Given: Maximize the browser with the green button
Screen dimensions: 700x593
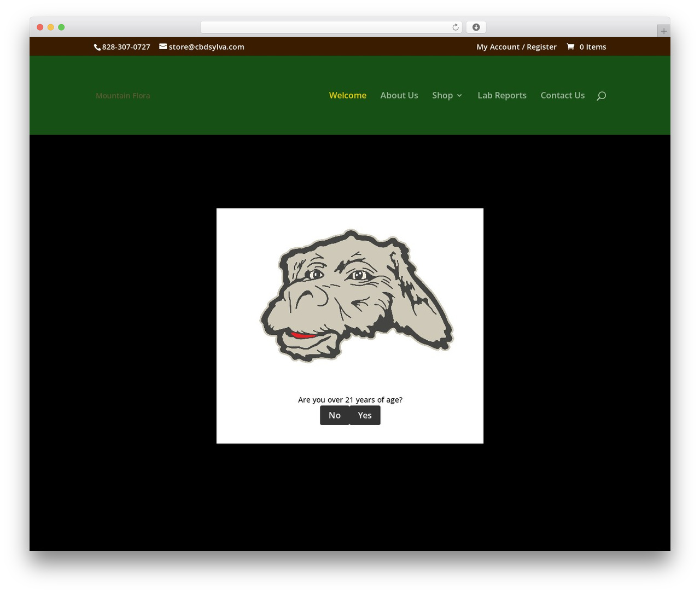Looking at the screenshot, I should click(x=61, y=27).
